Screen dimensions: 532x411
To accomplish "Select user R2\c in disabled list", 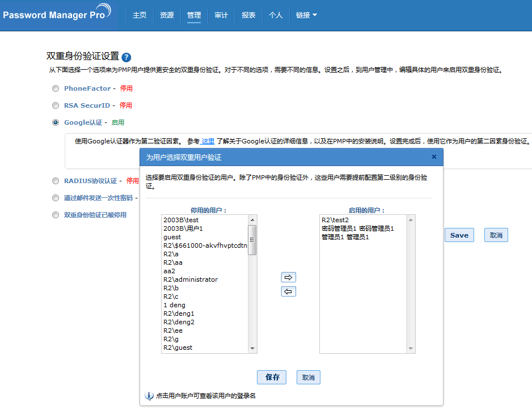I will coord(205,296).
